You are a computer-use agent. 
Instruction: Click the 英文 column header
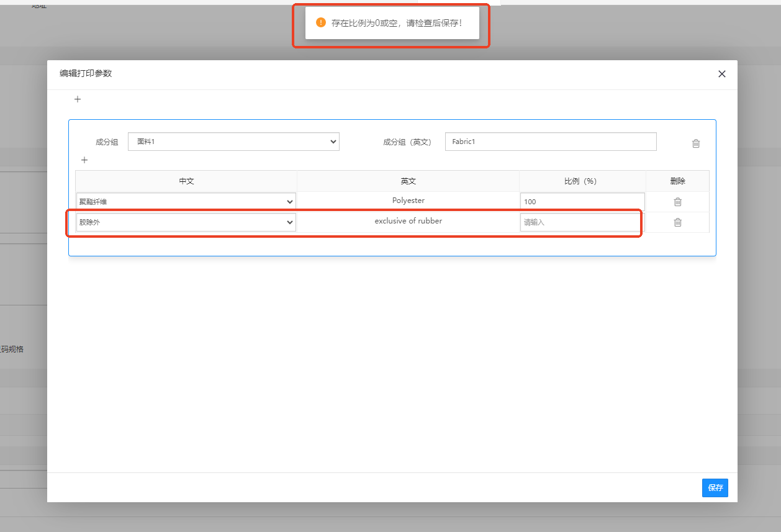[408, 181]
